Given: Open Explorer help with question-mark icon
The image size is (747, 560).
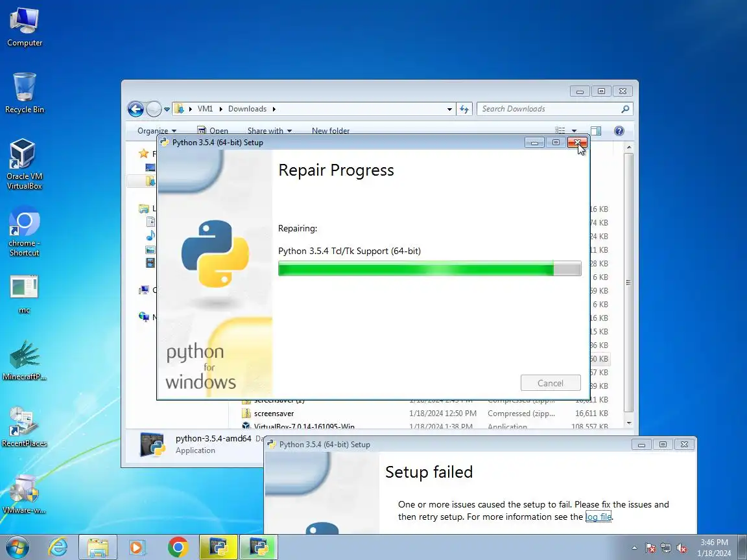Looking at the screenshot, I should tap(619, 130).
